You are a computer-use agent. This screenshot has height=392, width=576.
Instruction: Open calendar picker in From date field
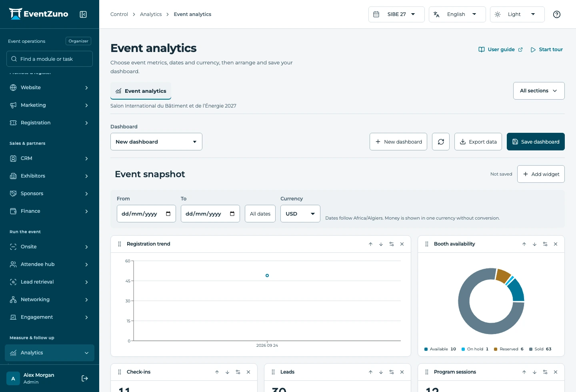pyautogui.click(x=168, y=214)
